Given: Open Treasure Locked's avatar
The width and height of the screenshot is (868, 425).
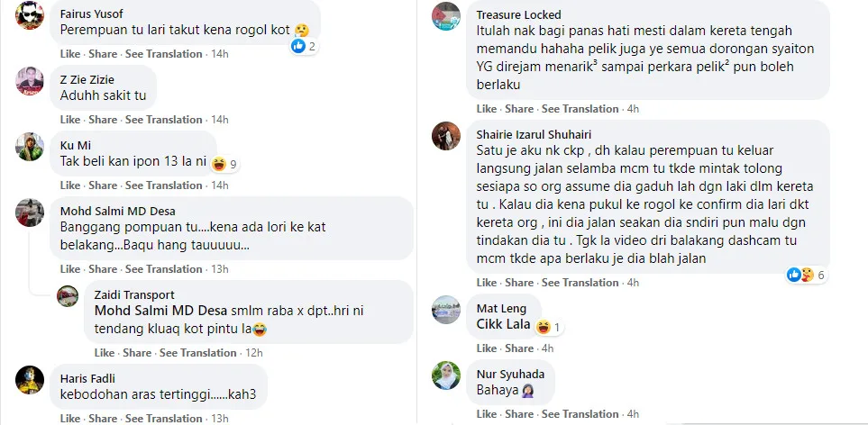Looking at the screenshot, I should tap(446, 15).
